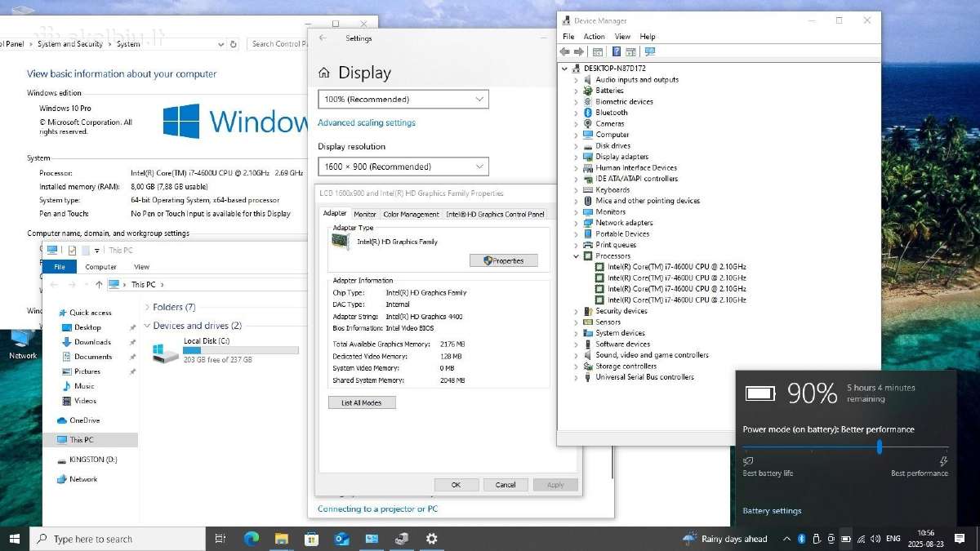980x551 pixels.
Task: Click the volume speaker icon in system tray
Action: [875, 539]
